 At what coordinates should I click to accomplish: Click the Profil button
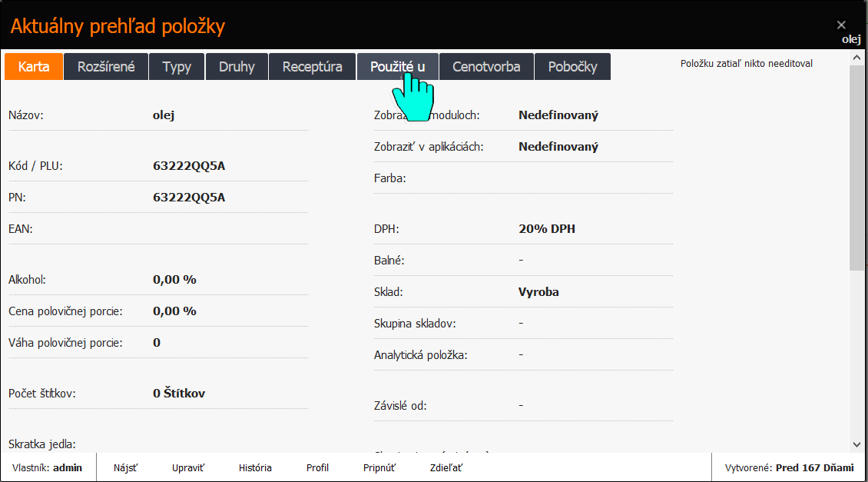click(x=317, y=467)
